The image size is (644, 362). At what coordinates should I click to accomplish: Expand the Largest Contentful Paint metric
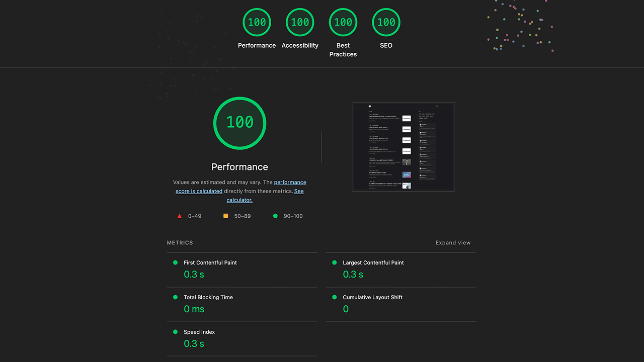pyautogui.click(x=373, y=262)
